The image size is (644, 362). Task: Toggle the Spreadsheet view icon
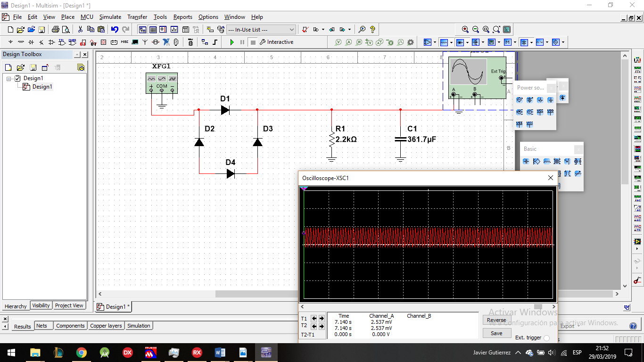pyautogui.click(x=153, y=29)
